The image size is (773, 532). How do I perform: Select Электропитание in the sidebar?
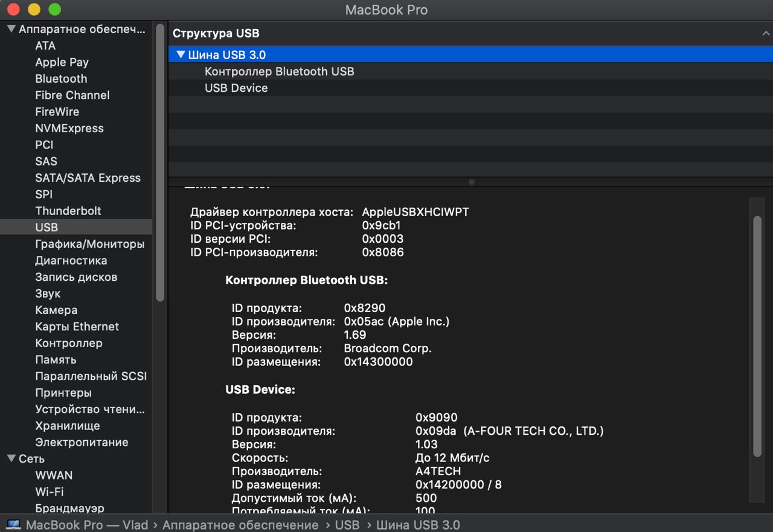pyautogui.click(x=82, y=442)
